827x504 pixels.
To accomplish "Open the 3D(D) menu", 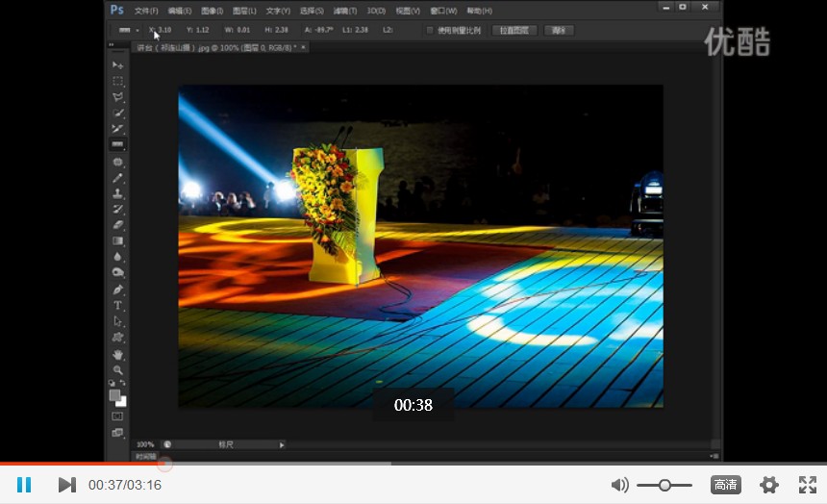I will [376, 11].
